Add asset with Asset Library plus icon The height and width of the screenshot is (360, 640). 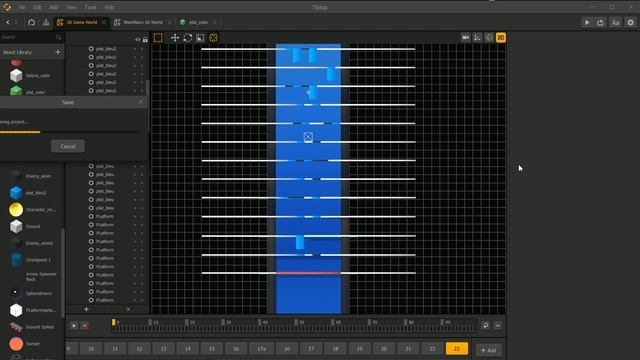(x=58, y=52)
